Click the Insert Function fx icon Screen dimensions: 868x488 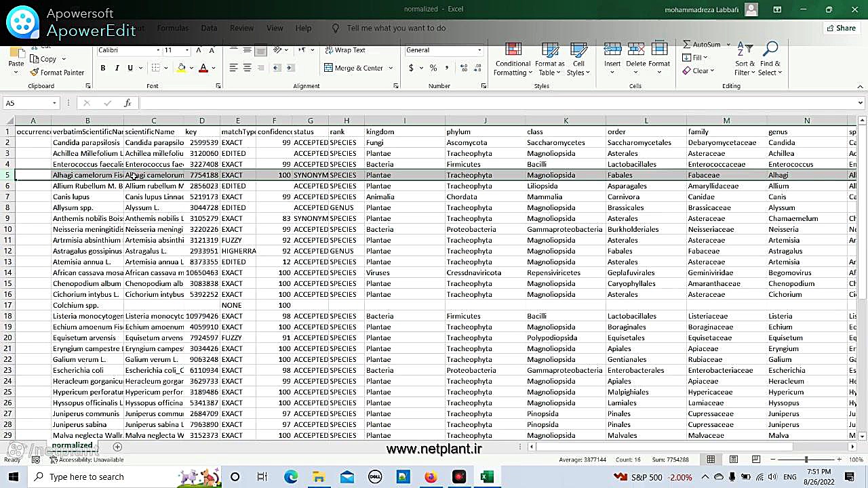coord(127,103)
